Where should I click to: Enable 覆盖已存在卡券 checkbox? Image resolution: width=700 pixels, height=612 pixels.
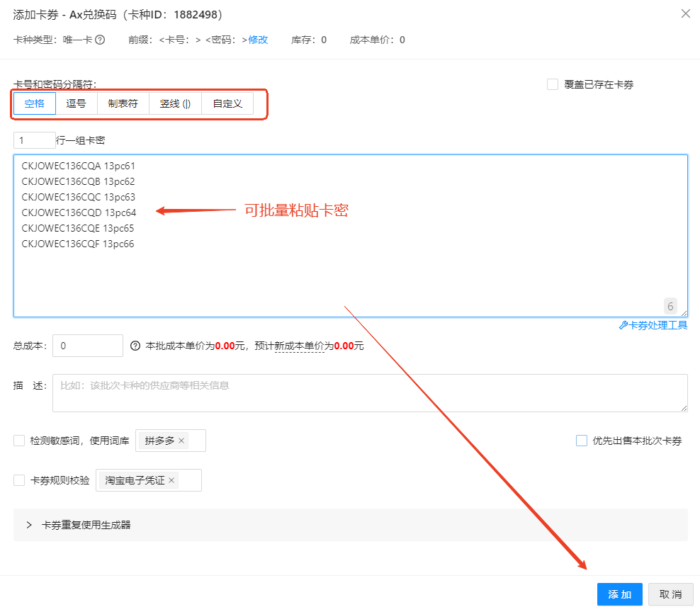553,84
